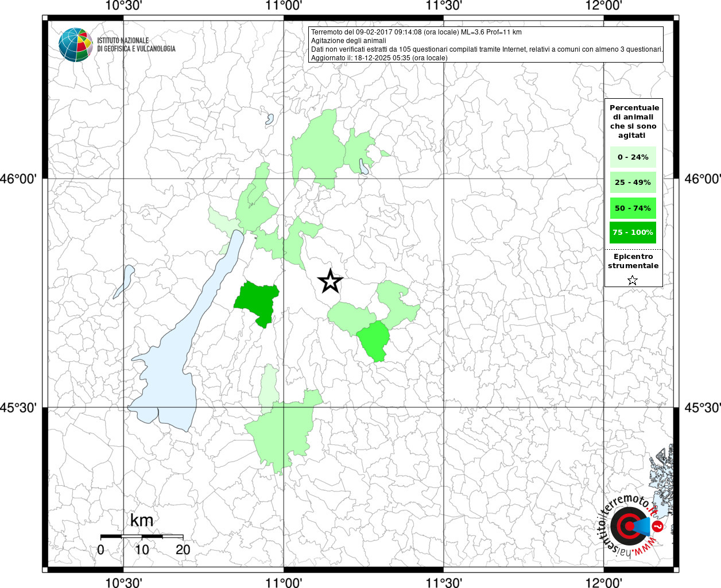Screen dimensions: 721x588
Task: Click the top 11°30' longitude label
Action: click(443, 6)
